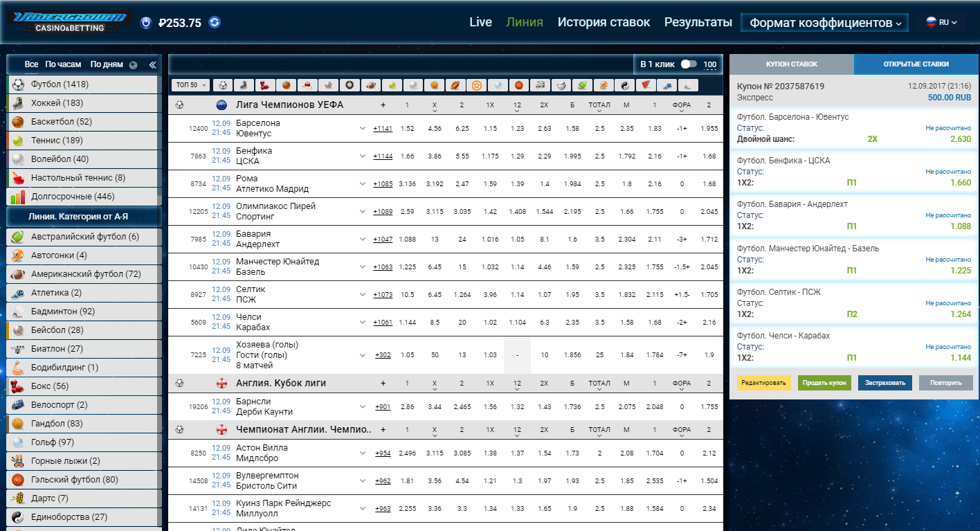Click Линия. Категория от А-Я header
Screen dimensions: 980x531
(84, 217)
